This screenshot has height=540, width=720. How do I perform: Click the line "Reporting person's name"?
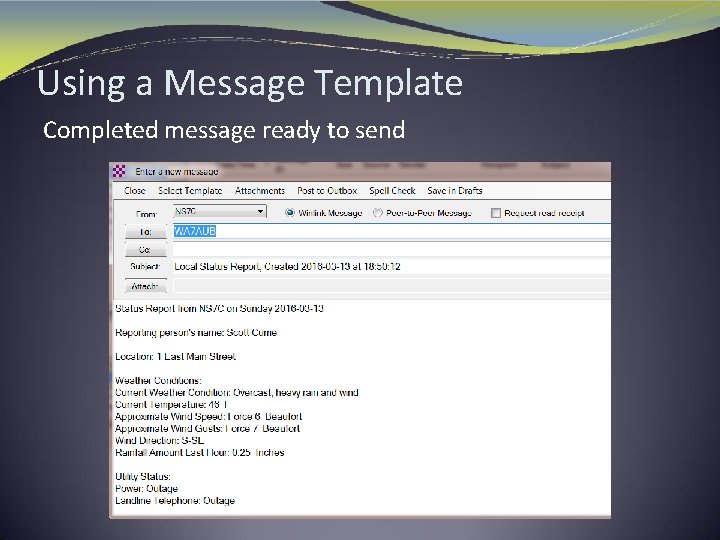[x=196, y=332]
